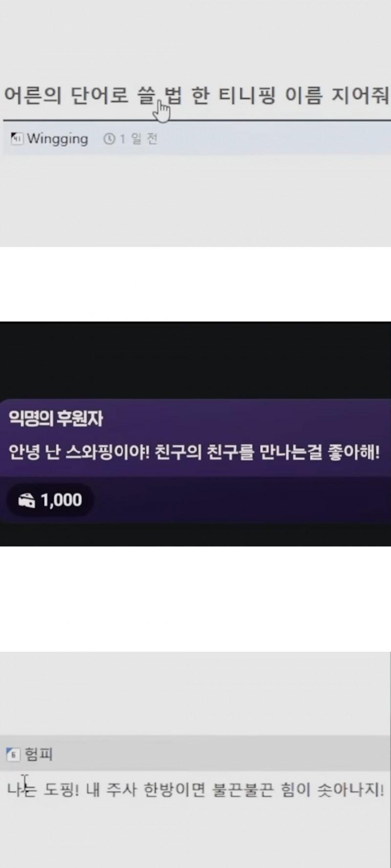
Task: Click the 1,000 cheese donation amount badge
Action: (x=50, y=500)
